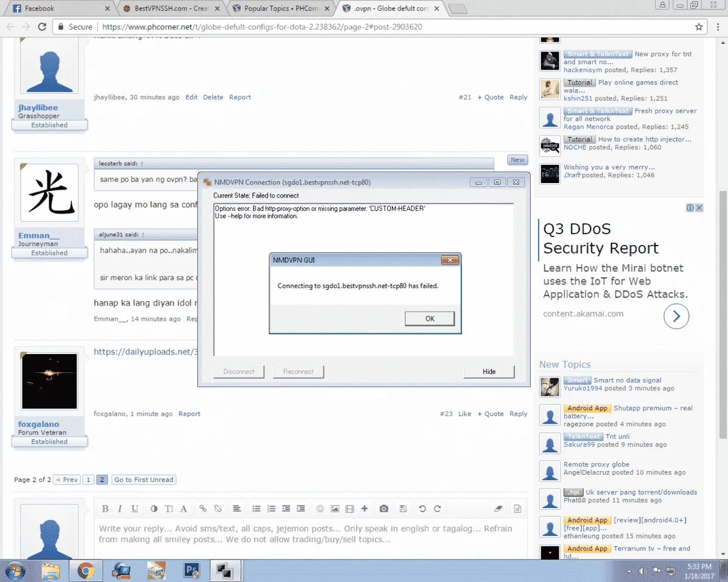The width and height of the screenshot is (728, 582).
Task: Open text alignment option in editor
Action: 237,509
